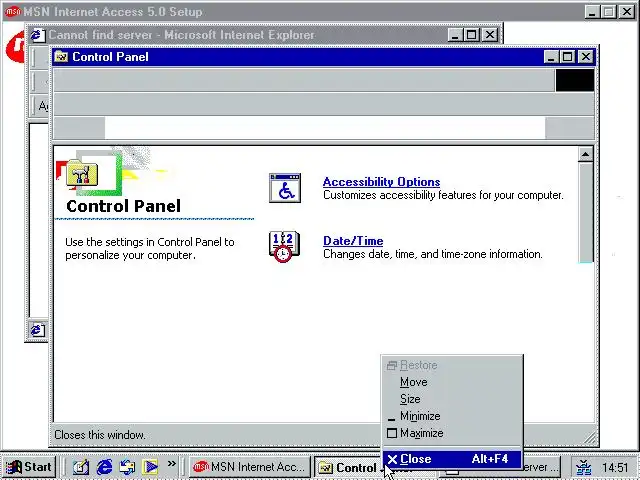Launch Windows Media Player from Quick Launch
This screenshot has height=480, width=640.
pyautogui.click(x=150, y=467)
